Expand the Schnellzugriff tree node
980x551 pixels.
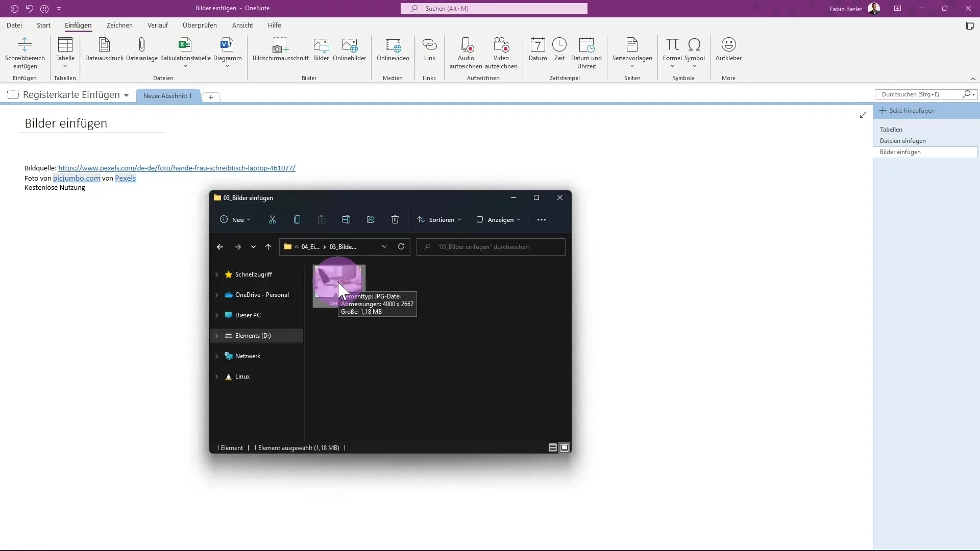click(216, 274)
